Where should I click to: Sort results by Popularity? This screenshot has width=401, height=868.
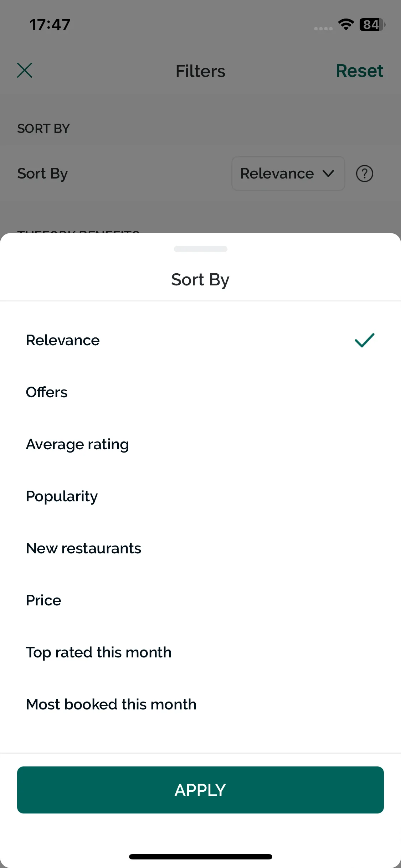tap(200, 496)
